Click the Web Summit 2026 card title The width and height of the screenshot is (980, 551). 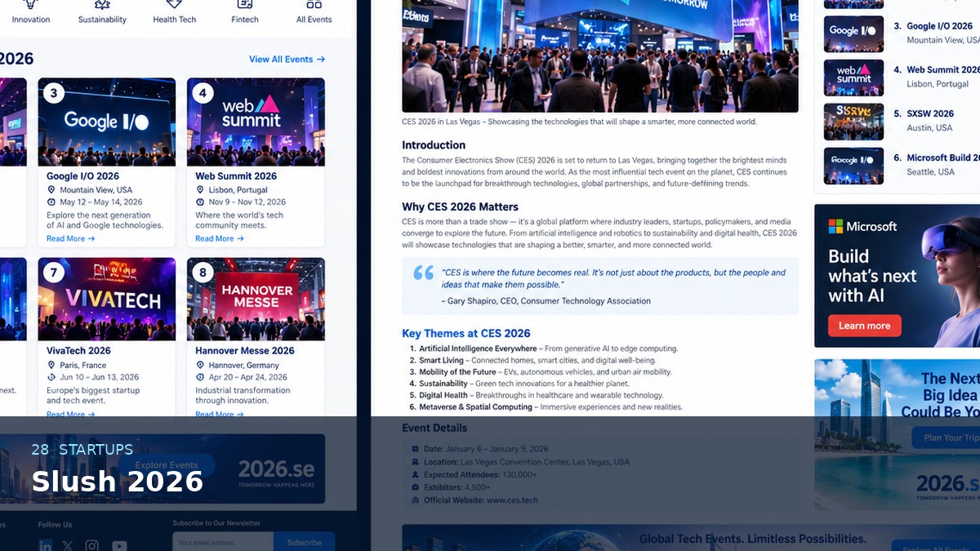pos(236,176)
